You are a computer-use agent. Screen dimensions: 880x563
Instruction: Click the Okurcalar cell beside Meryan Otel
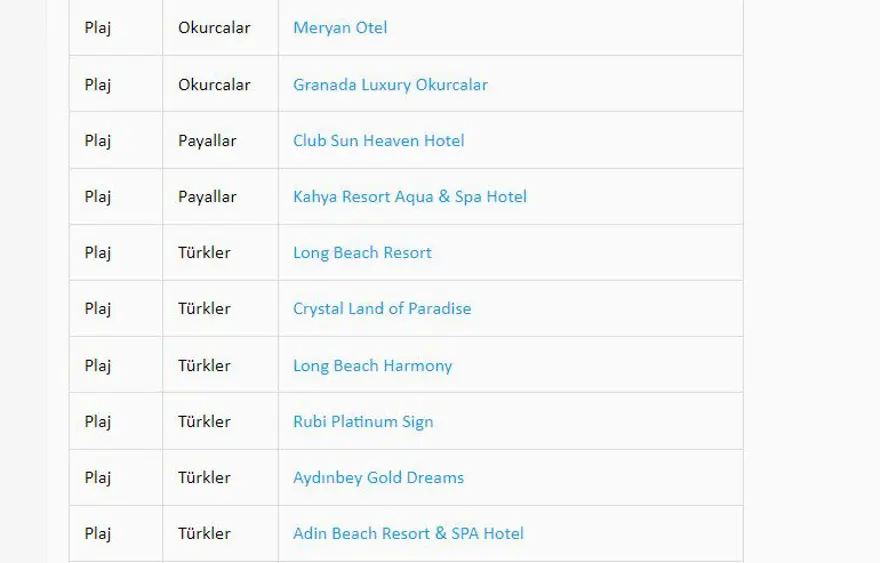coord(214,28)
